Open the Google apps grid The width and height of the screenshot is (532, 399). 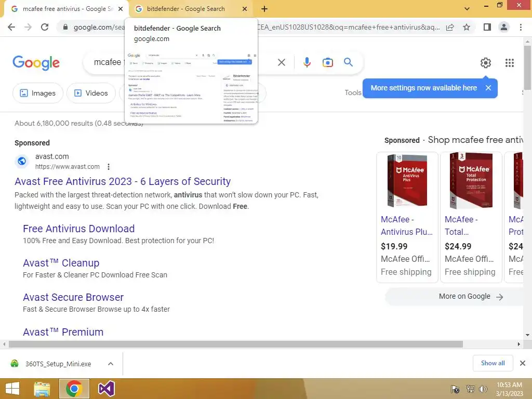pyautogui.click(x=509, y=63)
